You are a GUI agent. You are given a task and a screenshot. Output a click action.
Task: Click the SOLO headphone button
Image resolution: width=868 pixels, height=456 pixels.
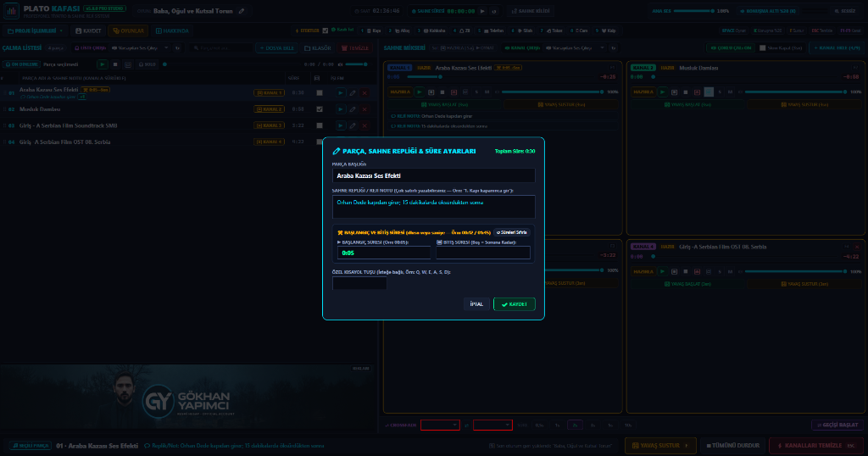(147, 64)
